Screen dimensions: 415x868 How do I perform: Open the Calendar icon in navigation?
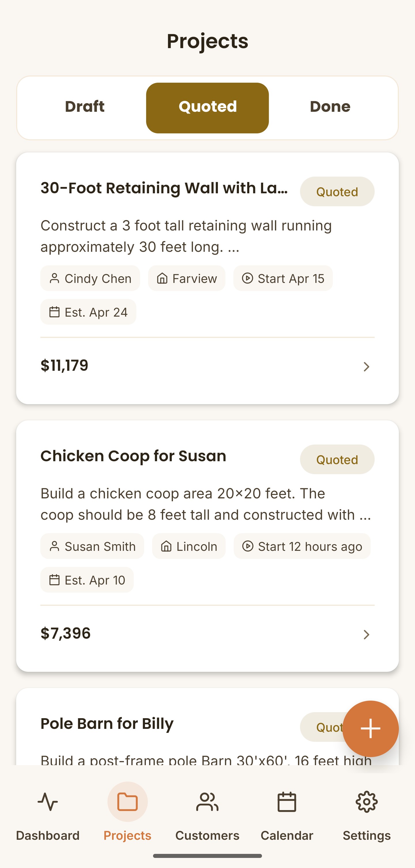click(286, 802)
